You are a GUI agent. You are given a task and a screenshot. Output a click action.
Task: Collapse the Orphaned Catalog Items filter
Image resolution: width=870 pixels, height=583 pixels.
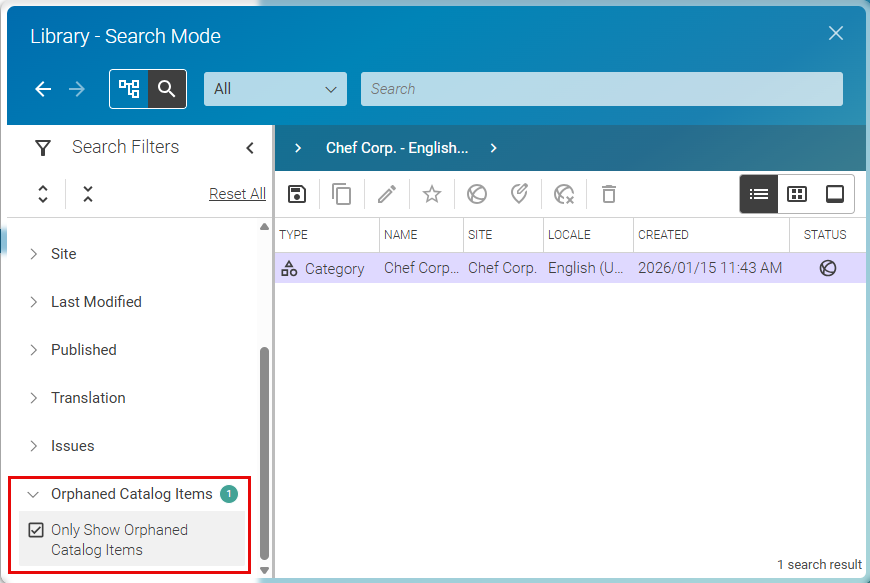[34, 494]
